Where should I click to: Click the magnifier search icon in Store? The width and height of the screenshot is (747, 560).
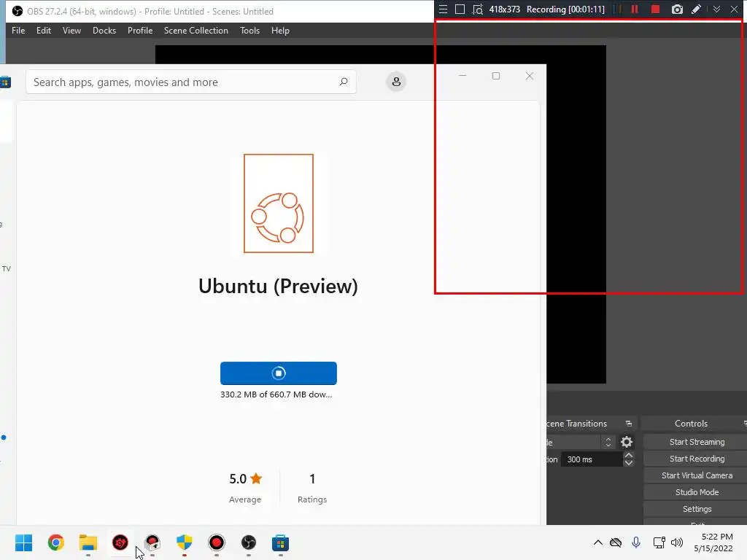(x=344, y=82)
